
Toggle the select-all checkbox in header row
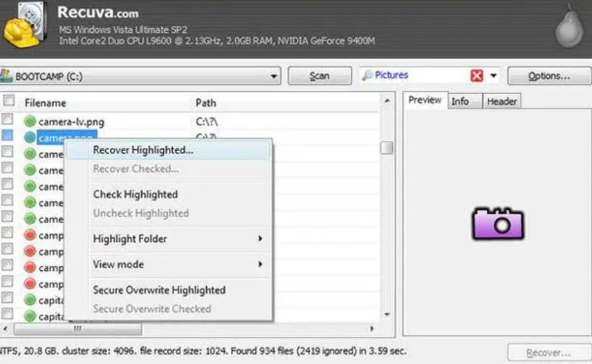(x=9, y=101)
